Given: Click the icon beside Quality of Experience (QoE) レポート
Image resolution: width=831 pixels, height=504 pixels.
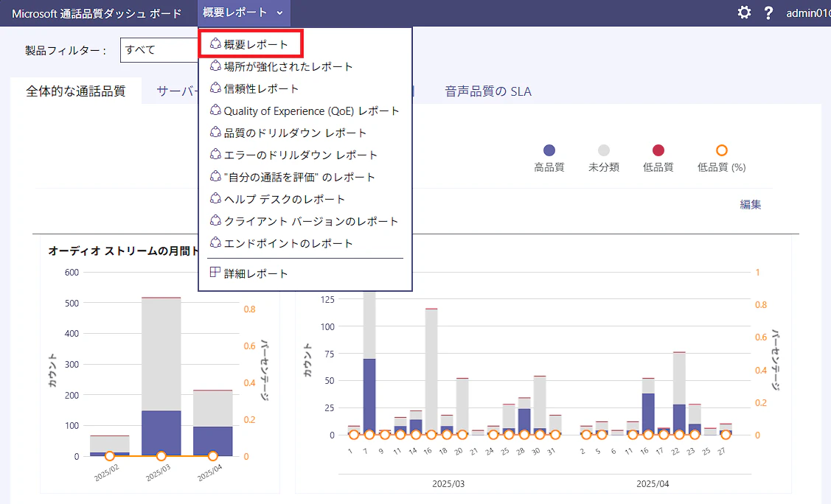Looking at the screenshot, I should click(215, 110).
